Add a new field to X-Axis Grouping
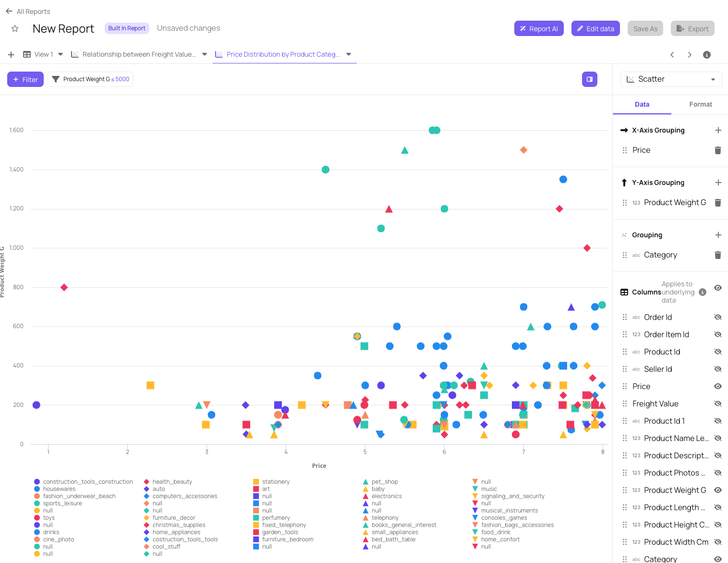 click(718, 130)
